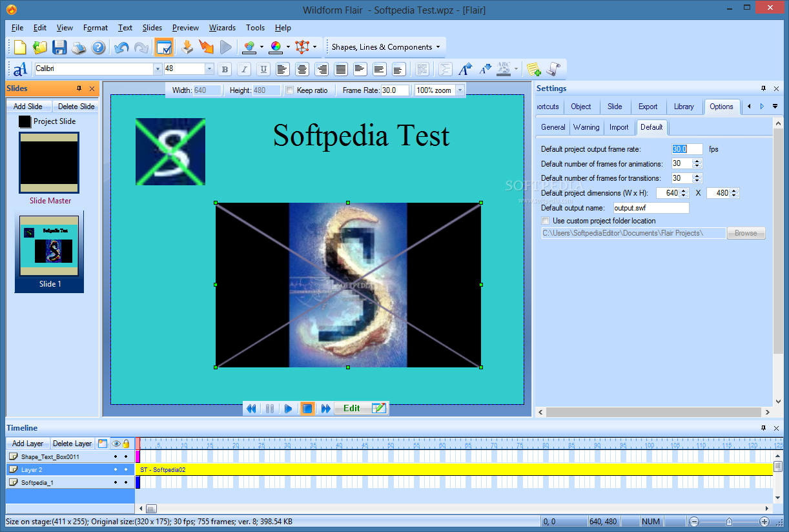Open dropdown arrow next to color wheel icon
The height and width of the screenshot is (532, 789).
288,47
